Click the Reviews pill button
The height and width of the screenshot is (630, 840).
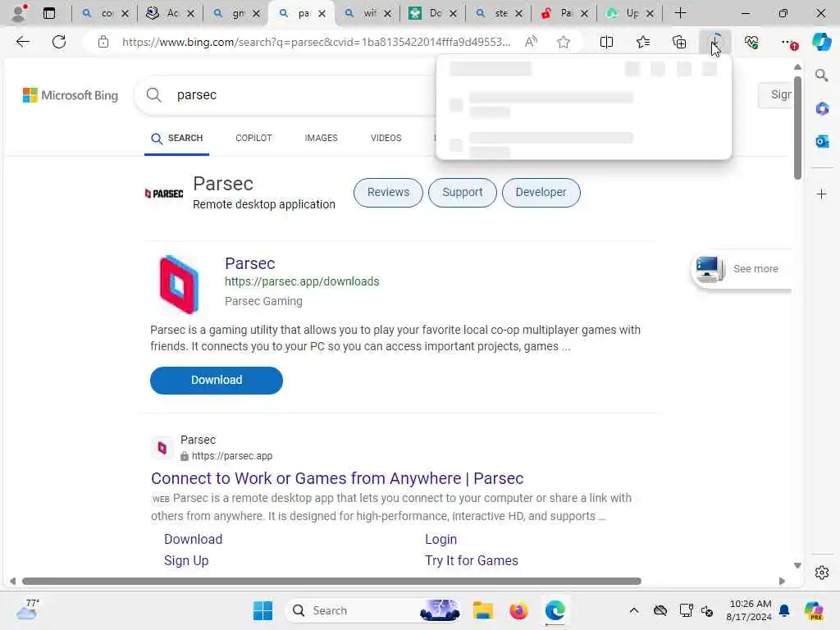pyautogui.click(x=388, y=192)
